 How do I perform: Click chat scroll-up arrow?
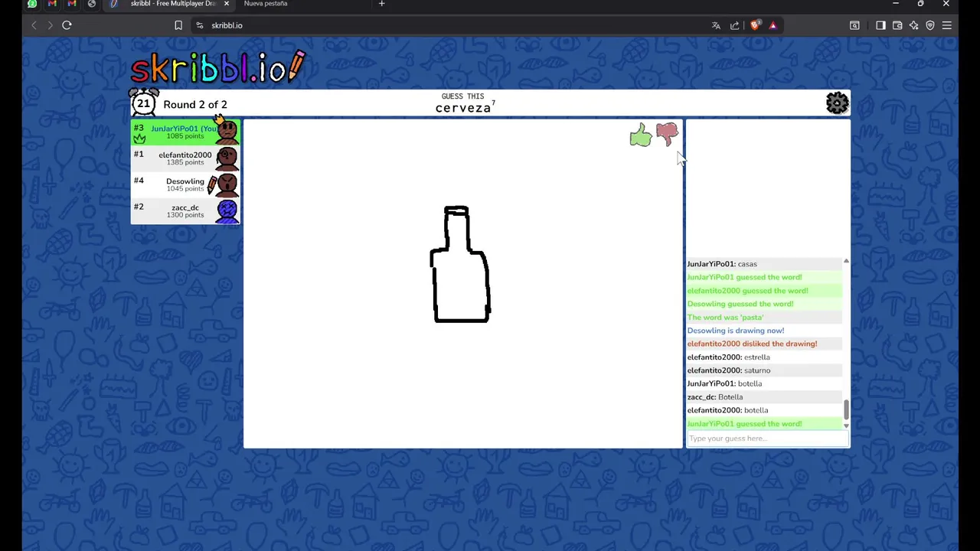point(846,262)
